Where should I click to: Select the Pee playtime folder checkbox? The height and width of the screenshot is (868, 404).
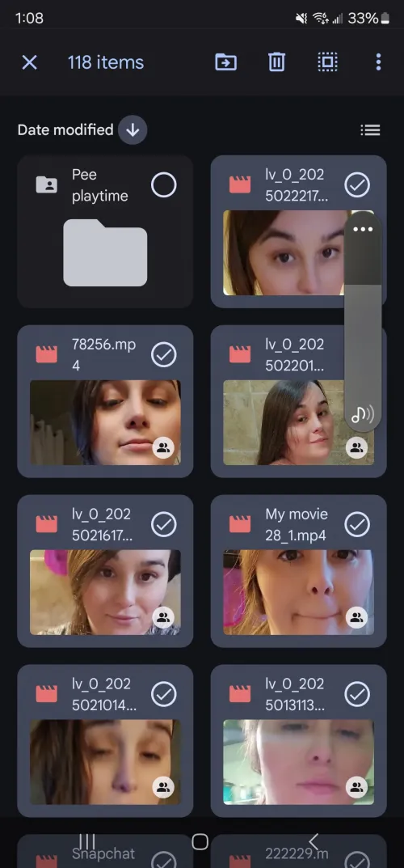coord(163,185)
